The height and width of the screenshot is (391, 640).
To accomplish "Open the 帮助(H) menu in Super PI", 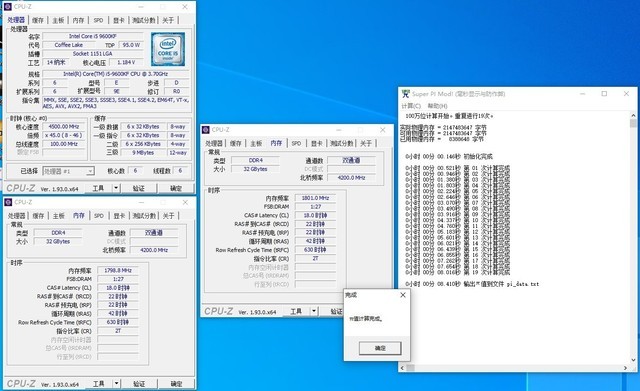I will pos(437,106).
